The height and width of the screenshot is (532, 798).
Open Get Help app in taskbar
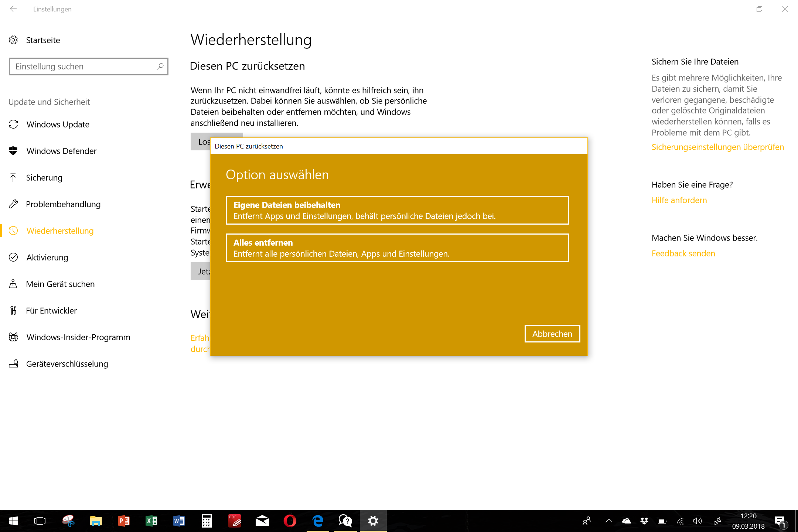point(345,521)
